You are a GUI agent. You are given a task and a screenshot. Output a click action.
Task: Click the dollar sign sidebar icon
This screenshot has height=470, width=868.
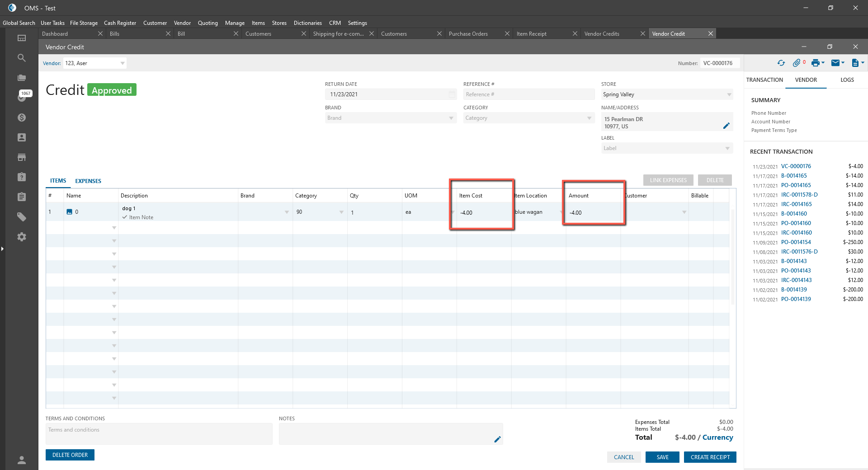[x=21, y=117]
